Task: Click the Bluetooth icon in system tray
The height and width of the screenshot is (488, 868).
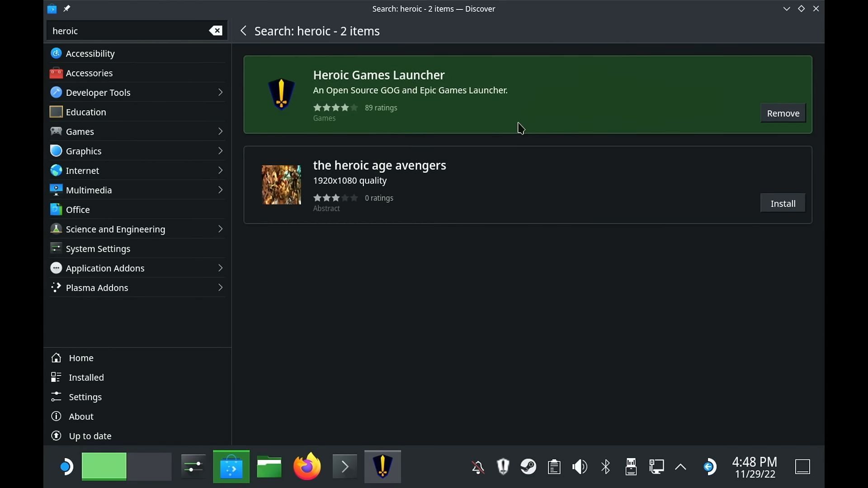Action: click(x=605, y=467)
